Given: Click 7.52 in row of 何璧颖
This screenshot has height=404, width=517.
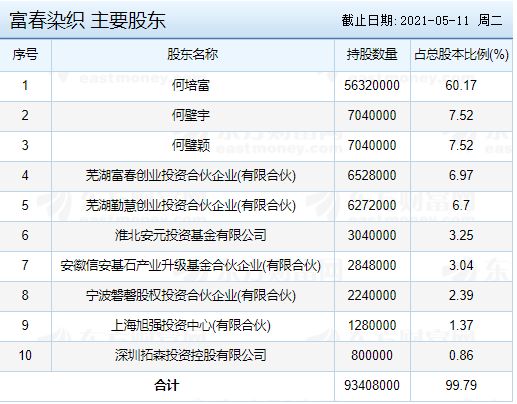Looking at the screenshot, I should click(461, 145).
